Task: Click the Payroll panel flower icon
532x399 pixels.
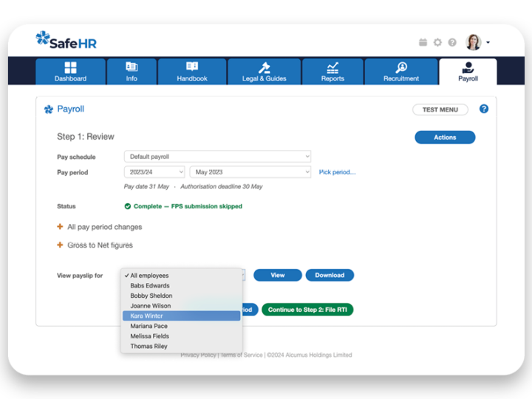Action: click(x=49, y=109)
